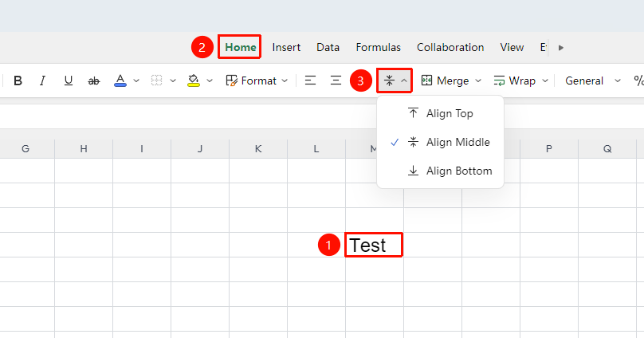Expand the Merge options arrow

click(x=478, y=81)
